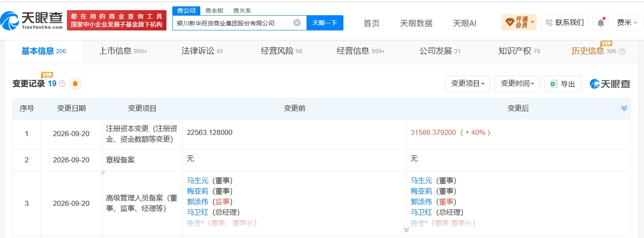The height and width of the screenshot is (238, 644).
Task: Click the 2026-09-20 date in row 2
Action: click(71, 160)
